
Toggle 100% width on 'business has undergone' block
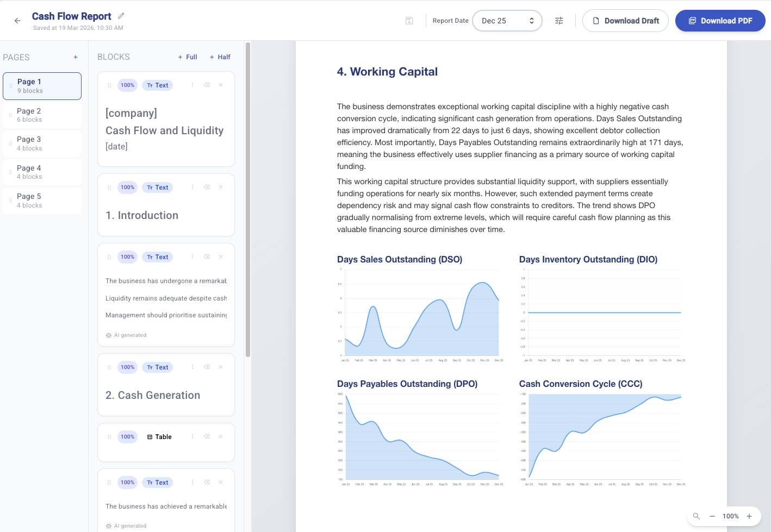[x=128, y=257]
